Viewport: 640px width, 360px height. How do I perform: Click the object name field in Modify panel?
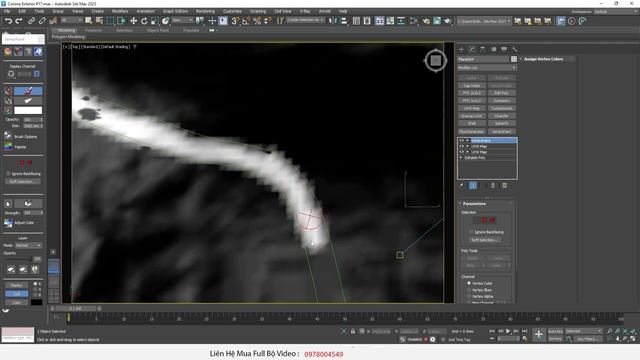[x=483, y=59]
